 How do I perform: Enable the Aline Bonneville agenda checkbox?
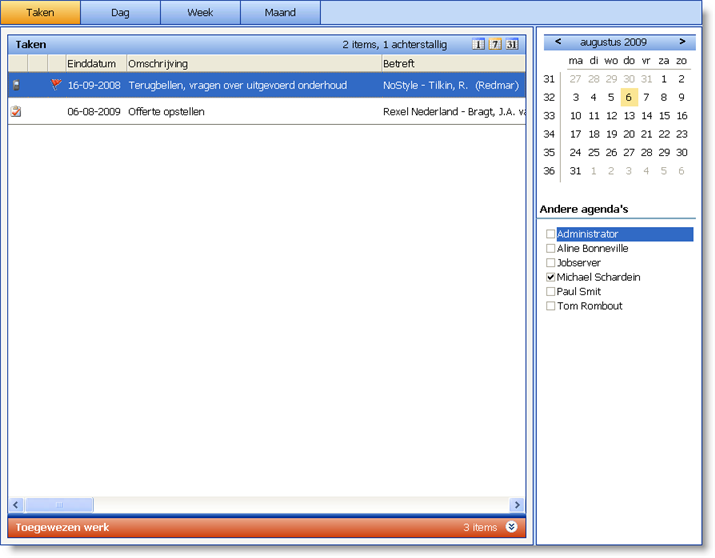550,248
